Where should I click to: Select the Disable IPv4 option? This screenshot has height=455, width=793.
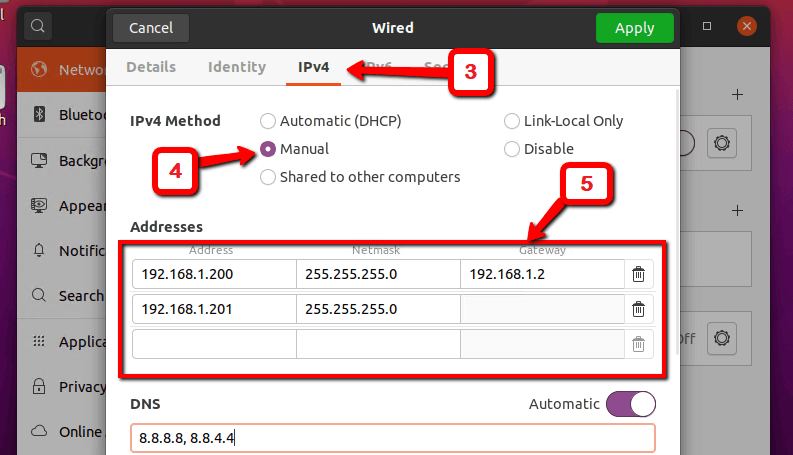pyautogui.click(x=513, y=149)
